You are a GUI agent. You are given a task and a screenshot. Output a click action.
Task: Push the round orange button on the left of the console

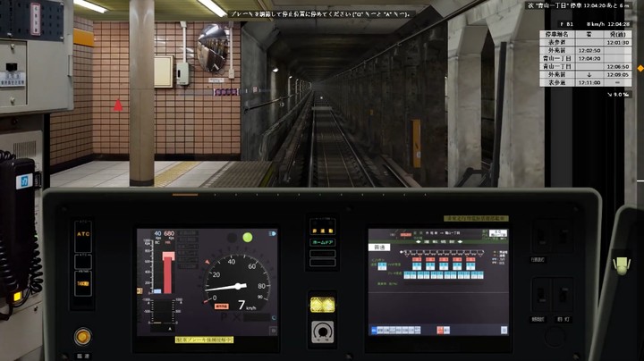83,336
